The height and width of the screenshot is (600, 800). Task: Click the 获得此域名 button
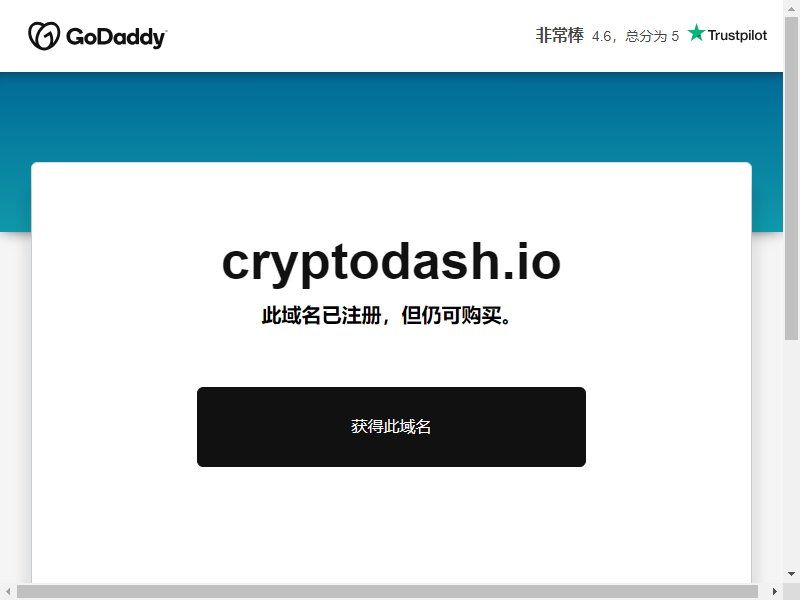[x=391, y=427]
